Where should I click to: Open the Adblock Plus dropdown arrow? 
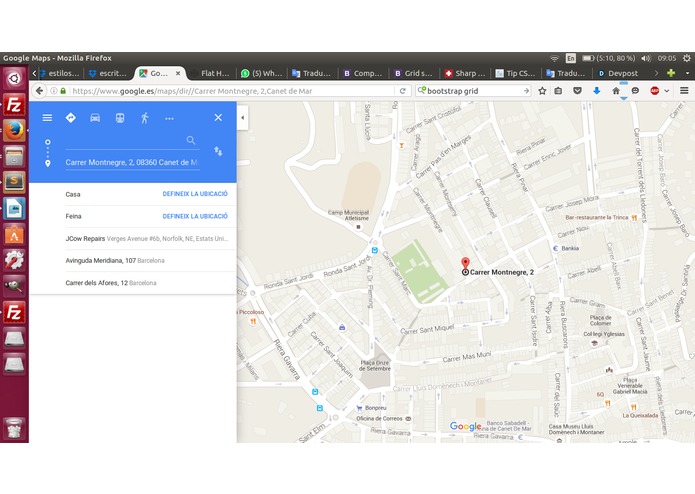click(666, 91)
